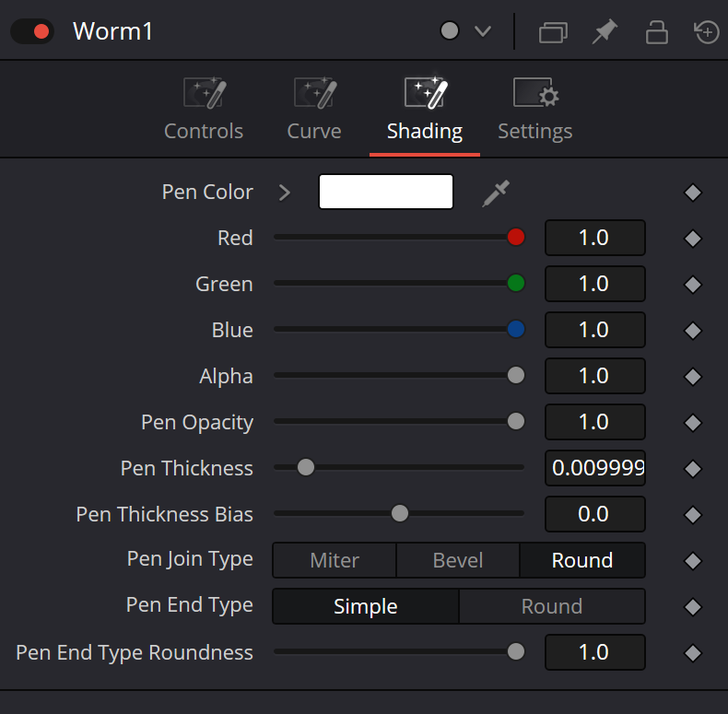Add keyframe for Pen End Type Roundness
Viewport: 728px width, 714px height.
(x=693, y=652)
